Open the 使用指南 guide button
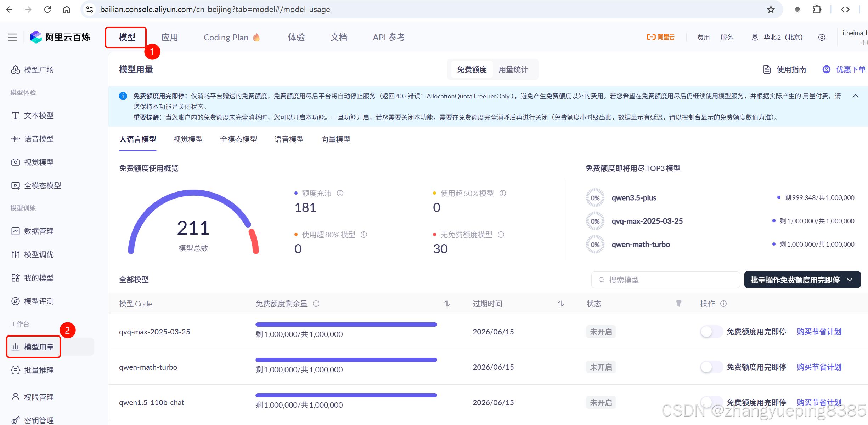This screenshot has width=868, height=425. click(785, 69)
